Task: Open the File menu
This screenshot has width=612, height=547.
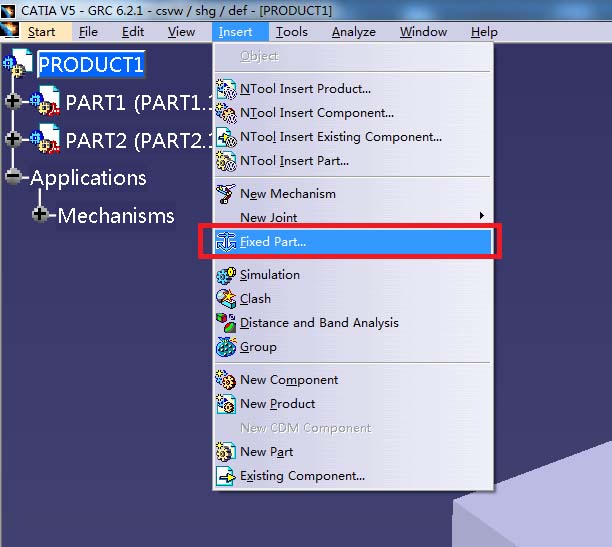Action: click(x=88, y=32)
